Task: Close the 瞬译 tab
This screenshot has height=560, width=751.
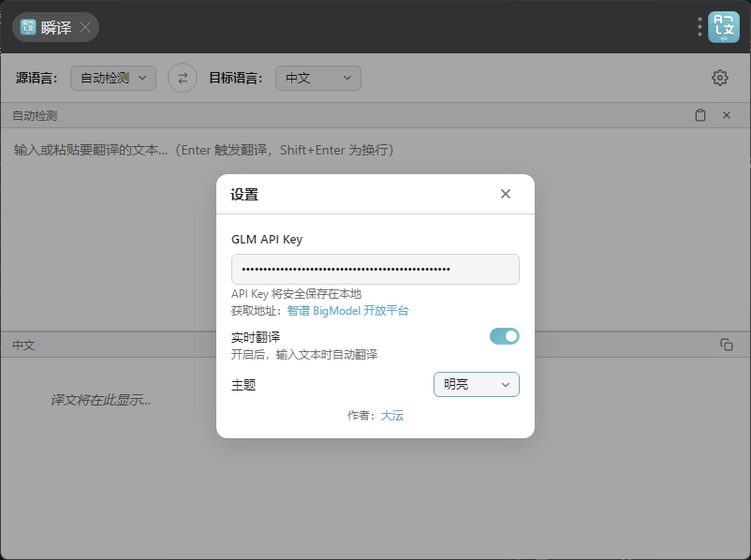Action: click(x=85, y=27)
